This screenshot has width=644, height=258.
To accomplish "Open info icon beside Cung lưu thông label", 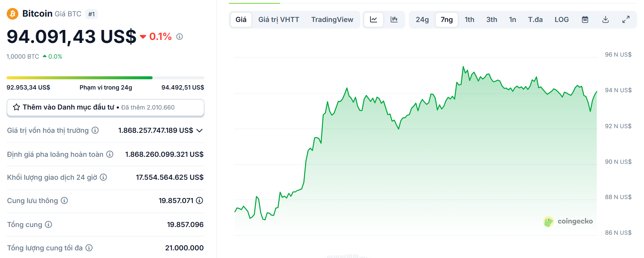I will [64, 200].
